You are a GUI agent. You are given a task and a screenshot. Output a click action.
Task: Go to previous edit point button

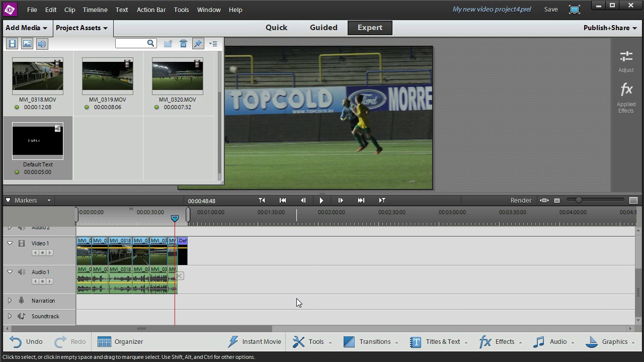point(262,200)
